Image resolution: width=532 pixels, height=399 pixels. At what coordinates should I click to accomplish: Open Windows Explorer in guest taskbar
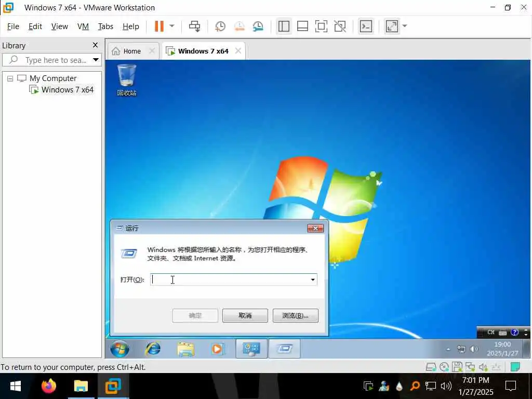[185, 349]
